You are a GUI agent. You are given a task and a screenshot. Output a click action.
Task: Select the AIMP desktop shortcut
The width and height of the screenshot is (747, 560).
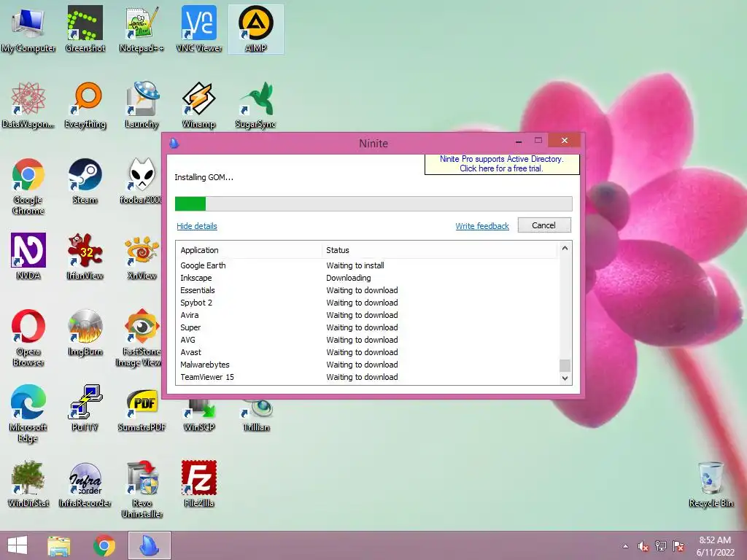pos(256,29)
